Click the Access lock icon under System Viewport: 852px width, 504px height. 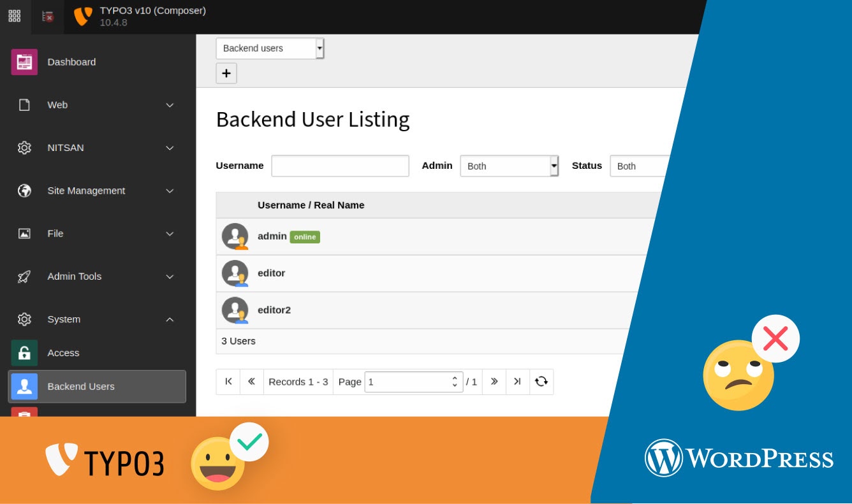pos(24,352)
